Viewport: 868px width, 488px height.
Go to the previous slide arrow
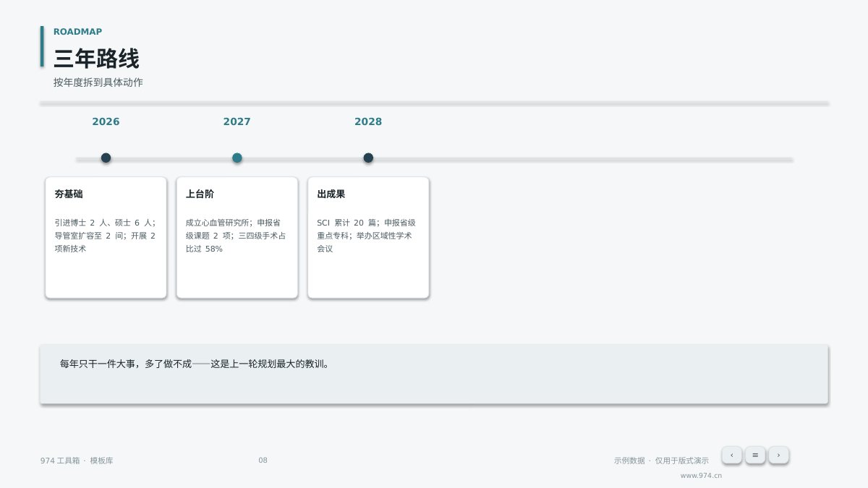[x=731, y=455]
